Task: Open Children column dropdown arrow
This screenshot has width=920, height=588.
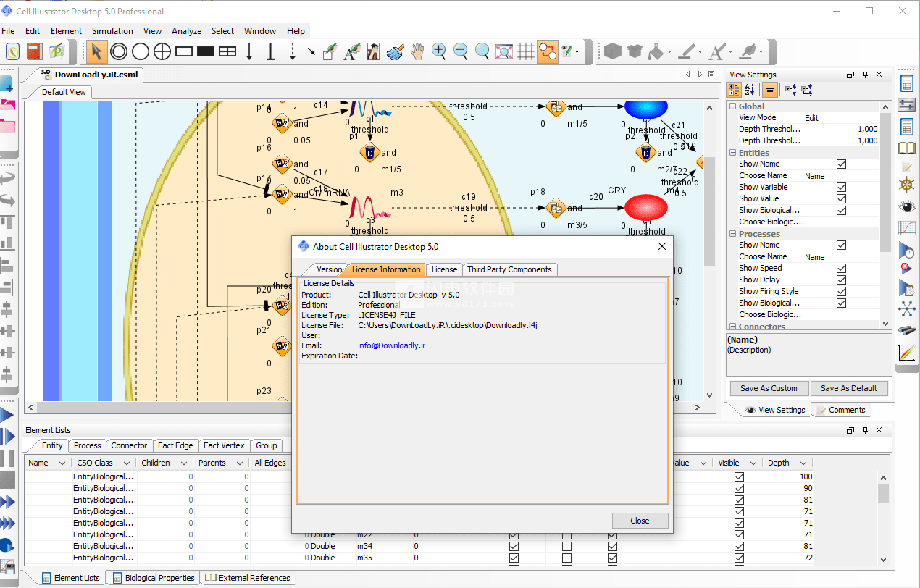Action: coord(183,463)
